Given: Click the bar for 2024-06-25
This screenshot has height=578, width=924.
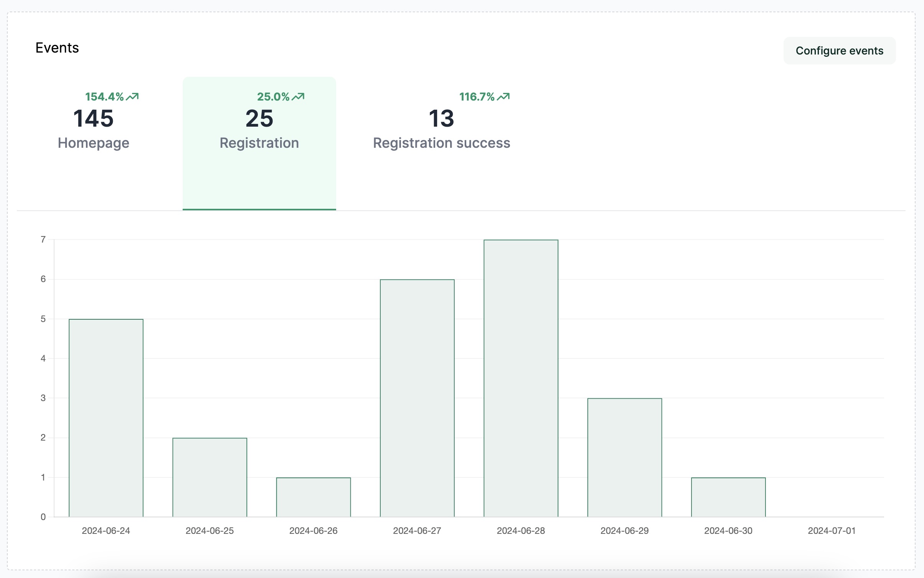Looking at the screenshot, I should click(x=210, y=477).
